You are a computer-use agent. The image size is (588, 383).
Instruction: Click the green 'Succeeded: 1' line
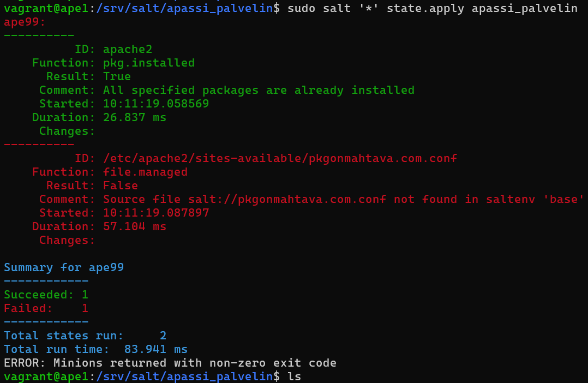[46, 295]
